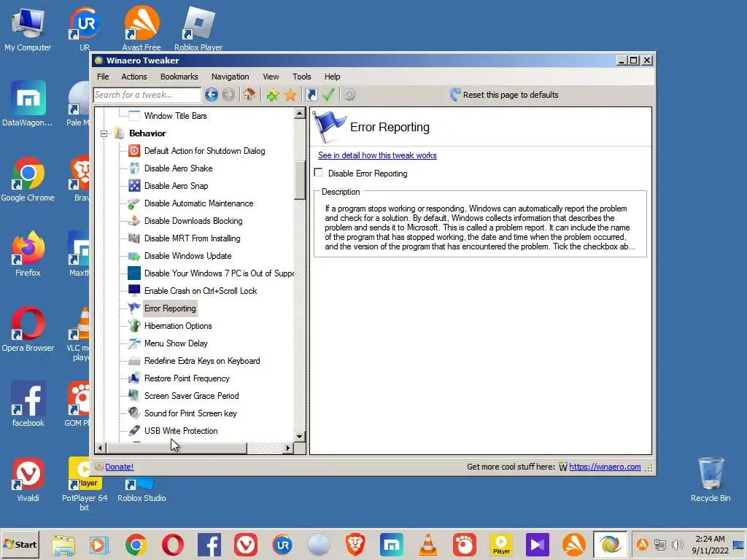Click the Disable Automatic Maintenance icon
This screenshot has width=747, height=560.
point(134,203)
